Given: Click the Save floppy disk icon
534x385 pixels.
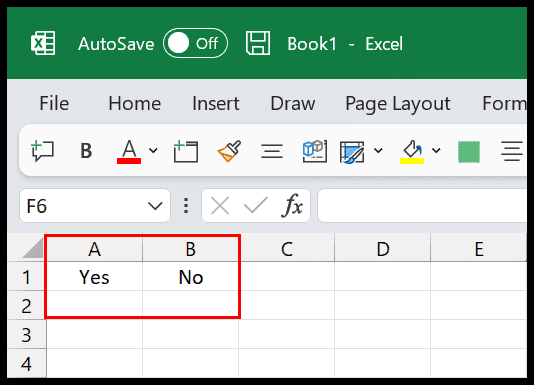Looking at the screenshot, I should coord(258,43).
